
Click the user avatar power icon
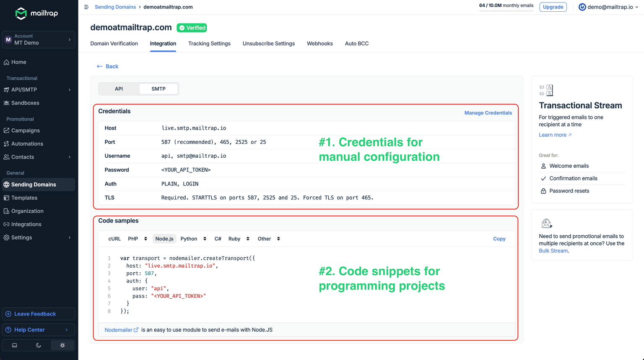coord(582,7)
